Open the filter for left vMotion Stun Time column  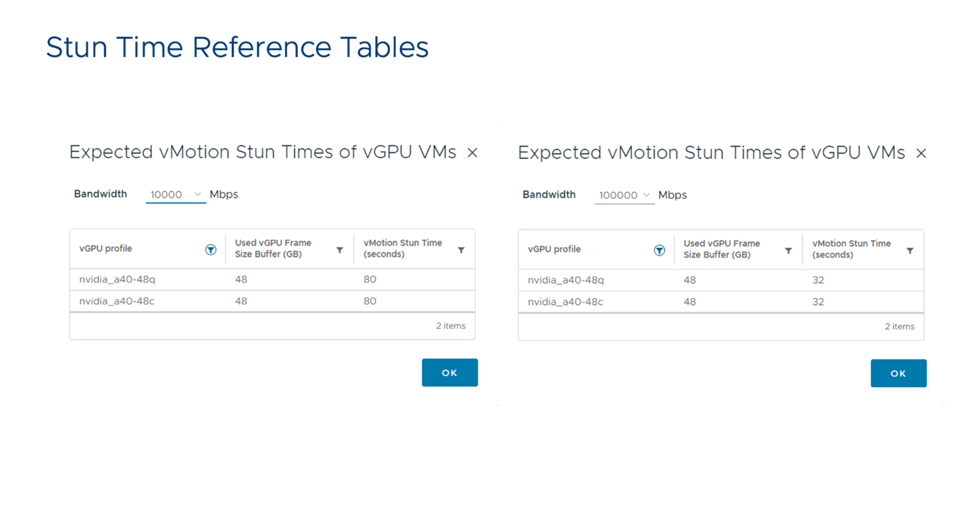click(461, 249)
